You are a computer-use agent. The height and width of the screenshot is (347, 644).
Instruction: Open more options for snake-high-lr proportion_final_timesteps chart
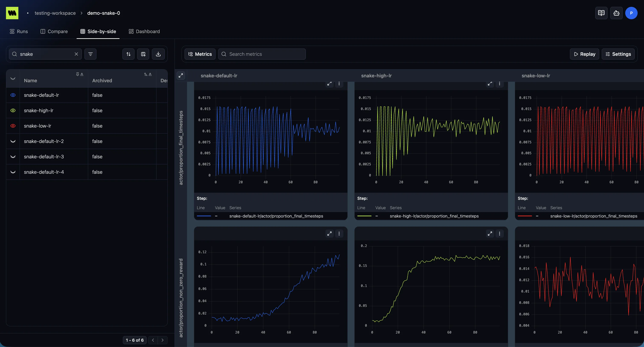[500, 84]
